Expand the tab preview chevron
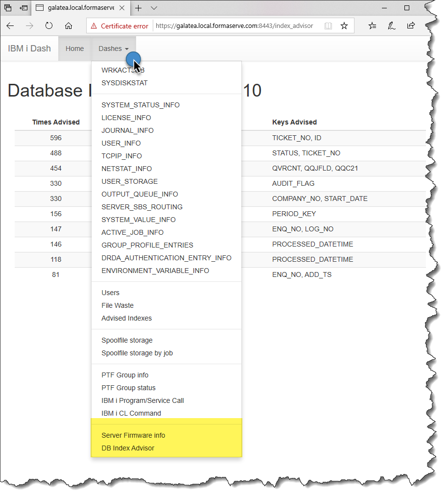 154,8
